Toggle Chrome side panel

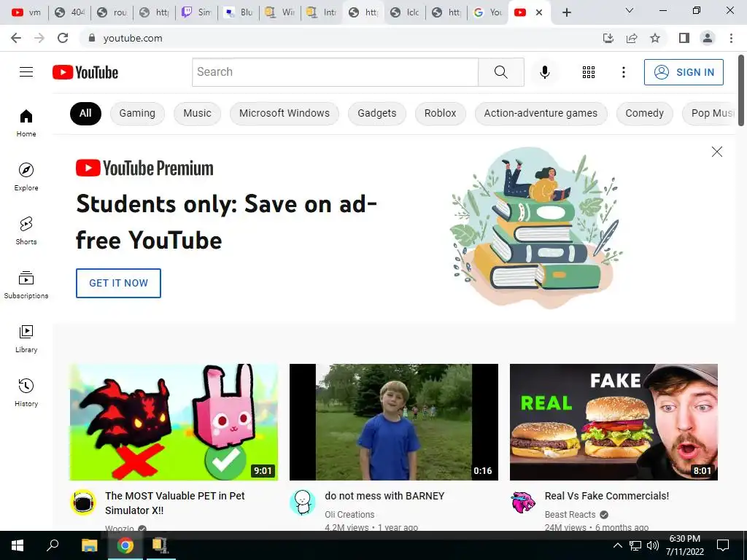tap(684, 38)
